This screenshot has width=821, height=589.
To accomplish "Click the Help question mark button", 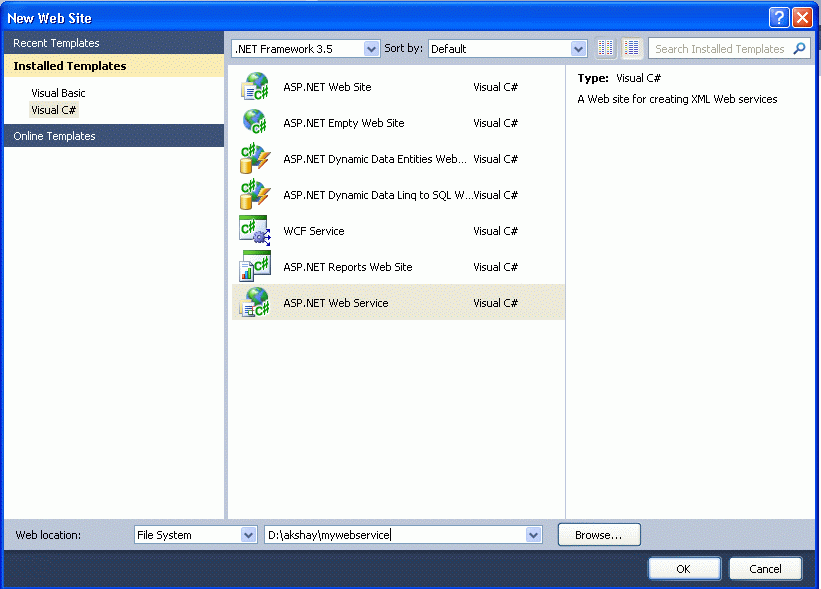I will [779, 18].
